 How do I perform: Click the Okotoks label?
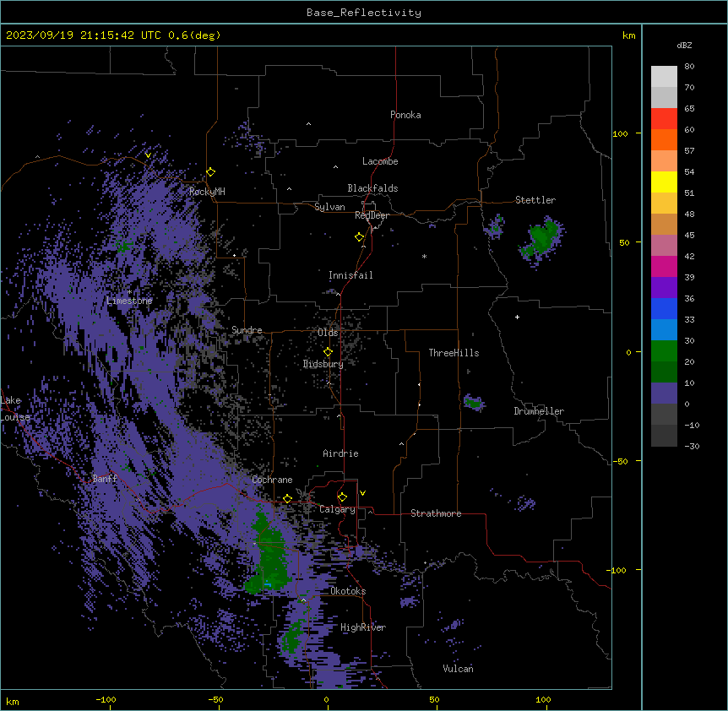[x=348, y=591]
